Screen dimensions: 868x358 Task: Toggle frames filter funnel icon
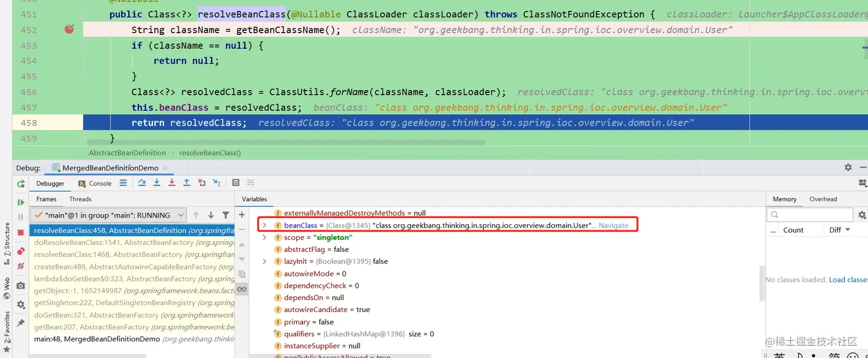226,215
